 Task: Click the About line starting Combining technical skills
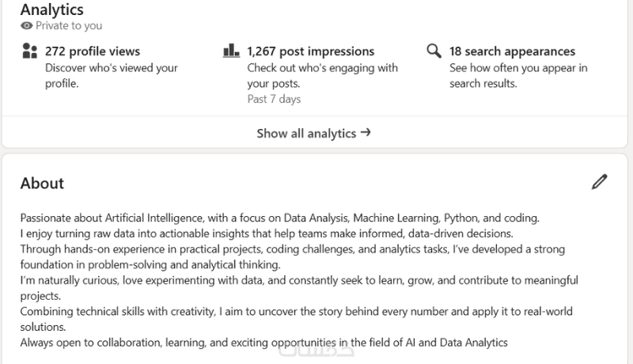(x=296, y=311)
